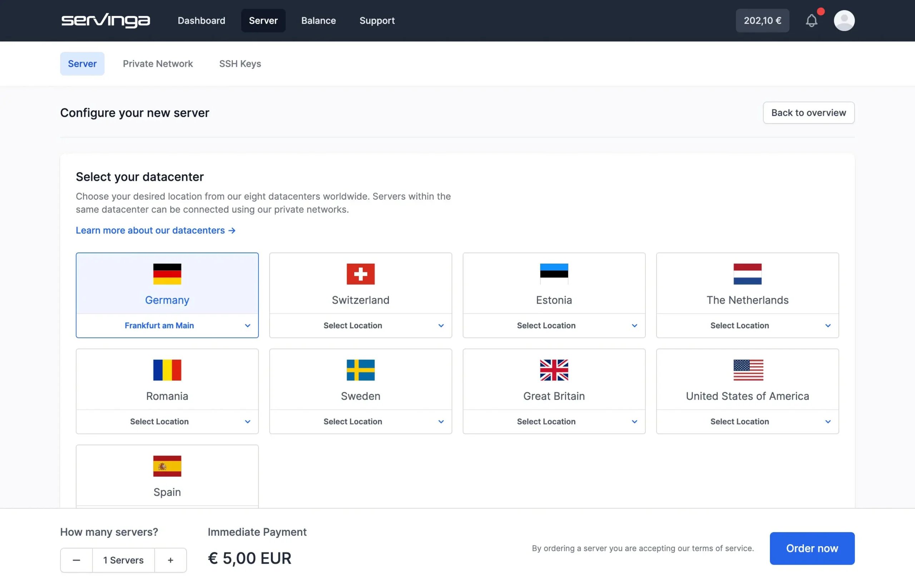Click the € 5,00 EUR payment amount
This screenshot has width=915, height=588.
[x=249, y=558]
